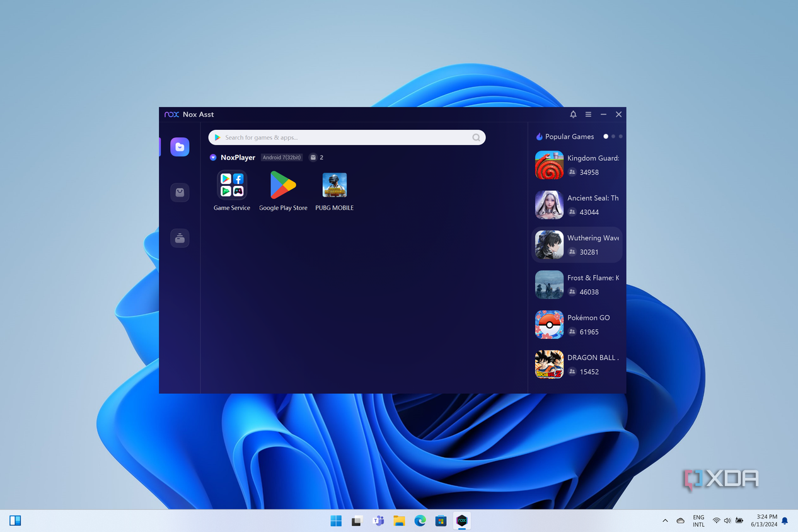Close the Nox Asst window
The height and width of the screenshot is (532, 798).
click(618, 114)
